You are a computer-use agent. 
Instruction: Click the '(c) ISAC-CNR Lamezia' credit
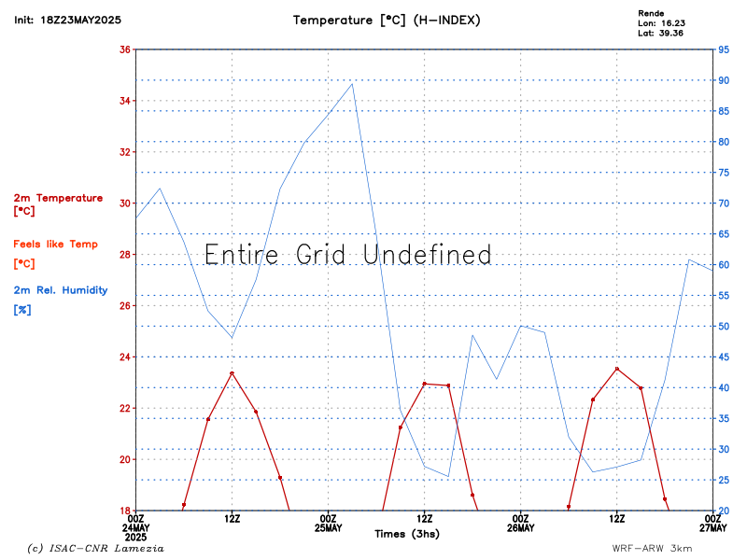coord(95,549)
